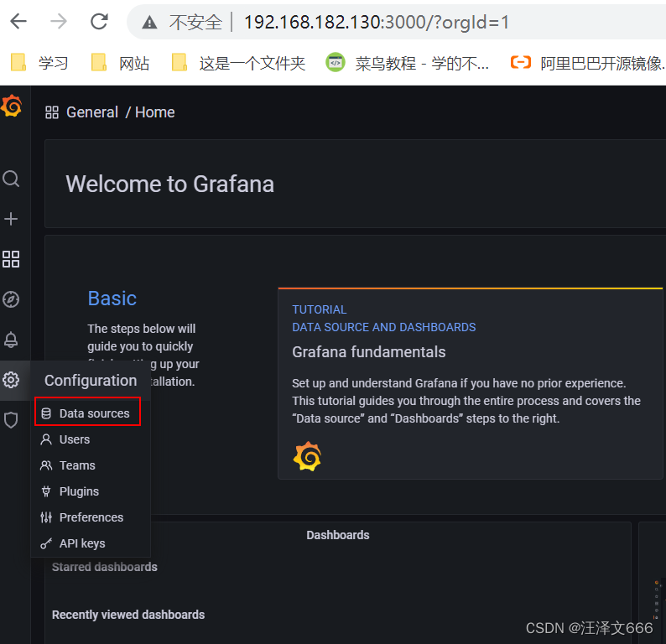666x644 pixels.
Task: Click the Starred dashboards label
Action: click(105, 567)
